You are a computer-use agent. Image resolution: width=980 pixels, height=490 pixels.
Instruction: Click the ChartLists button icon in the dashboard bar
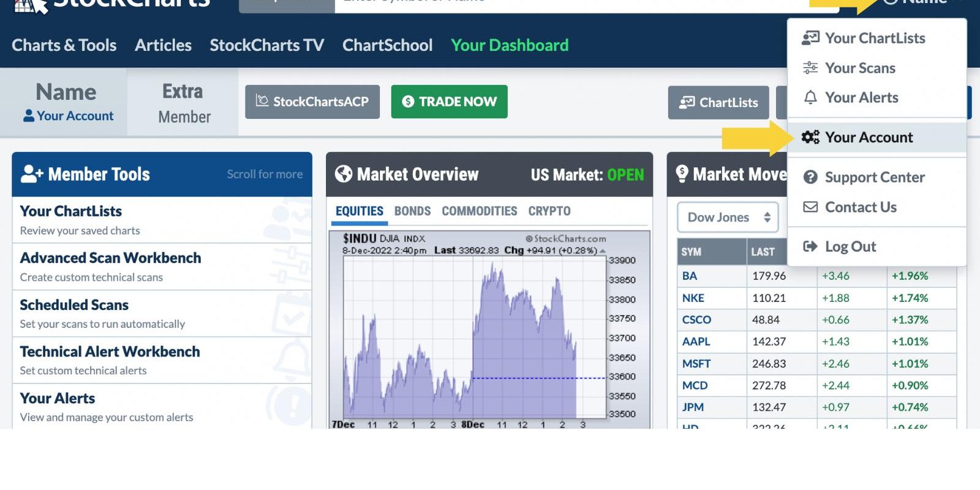[x=687, y=102]
